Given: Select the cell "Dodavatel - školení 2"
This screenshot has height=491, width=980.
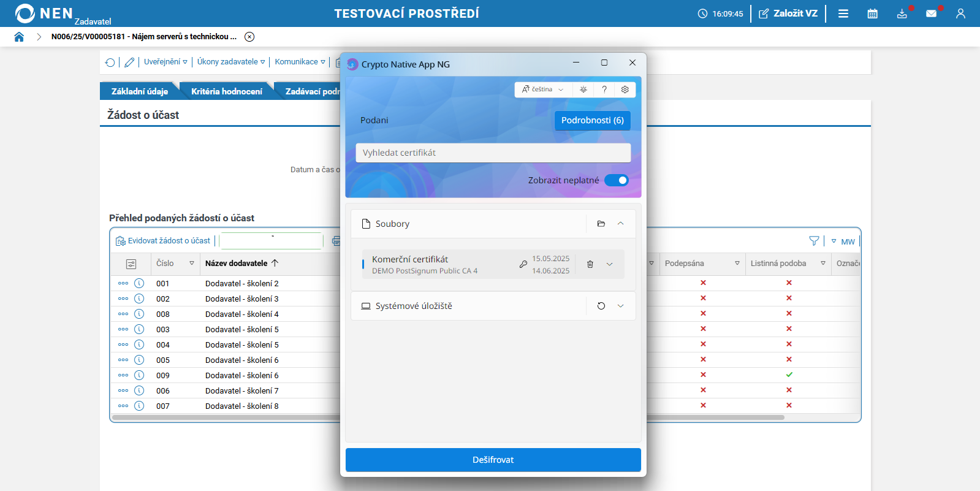Looking at the screenshot, I should [x=242, y=284].
